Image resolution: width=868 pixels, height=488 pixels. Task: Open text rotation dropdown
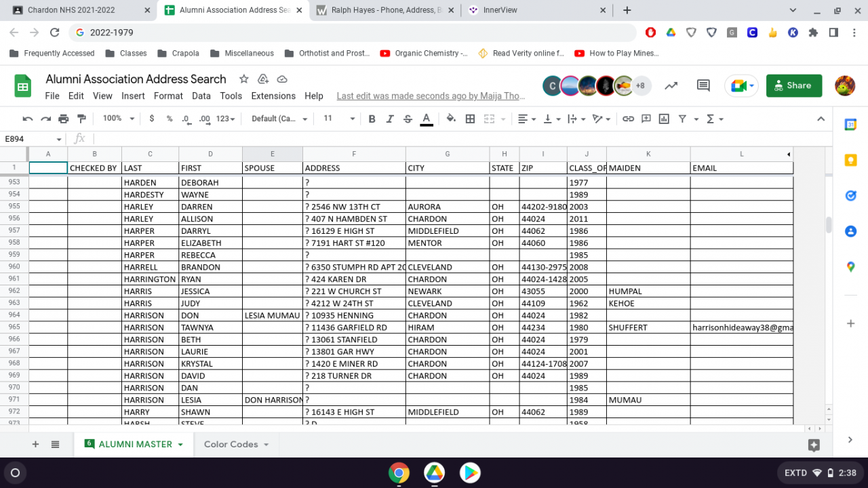(601, 119)
